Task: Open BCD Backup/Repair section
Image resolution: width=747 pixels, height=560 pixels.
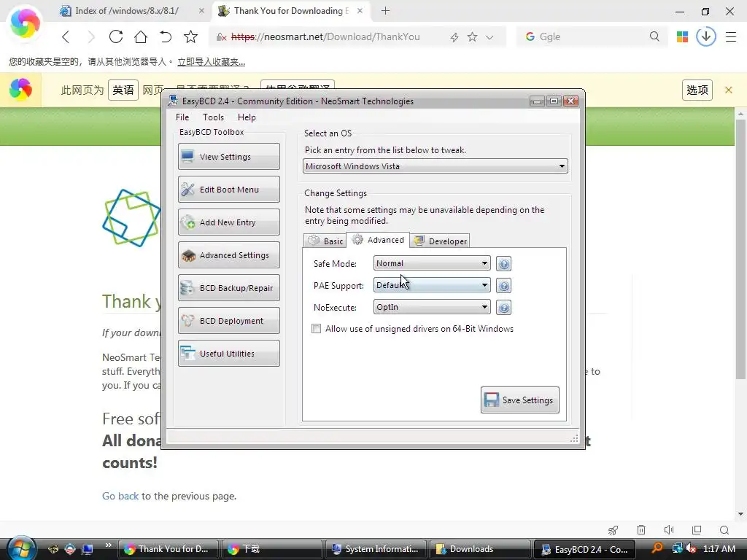Action: point(228,288)
